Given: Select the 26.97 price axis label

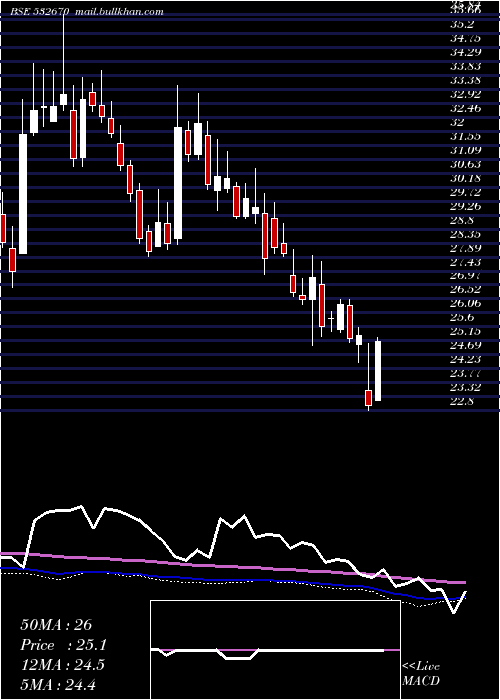Looking at the screenshot, I should (x=465, y=276).
